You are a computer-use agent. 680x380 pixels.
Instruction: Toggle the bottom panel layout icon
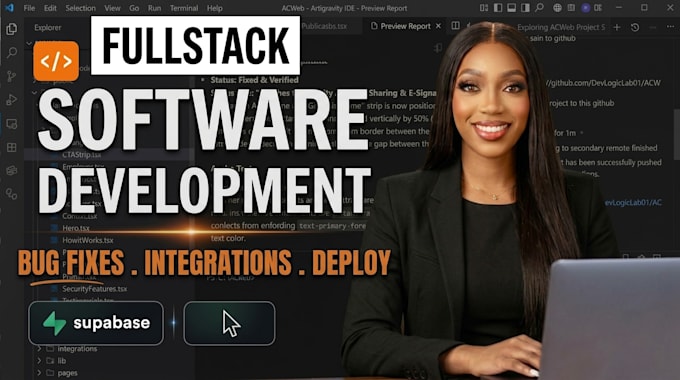coord(511,8)
